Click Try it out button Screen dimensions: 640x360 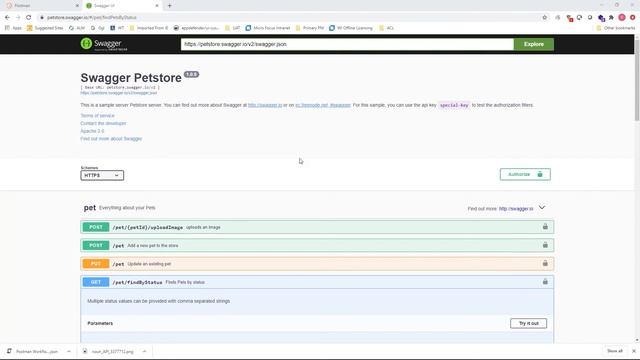click(x=528, y=323)
